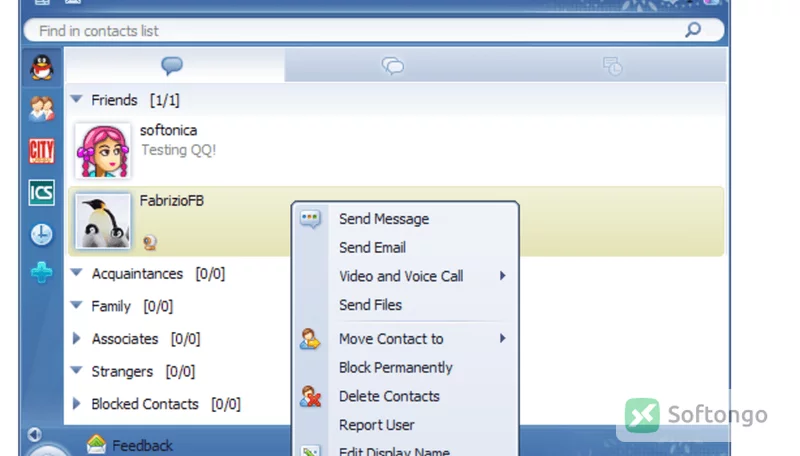Image resolution: width=800 pixels, height=456 pixels.
Task: Click softonica's avatar picture
Action: [103, 150]
